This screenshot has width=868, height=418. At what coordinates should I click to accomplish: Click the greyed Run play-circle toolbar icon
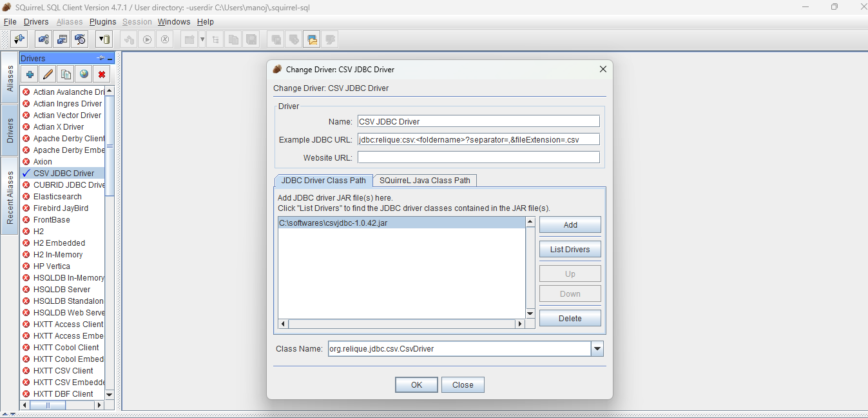coord(147,39)
